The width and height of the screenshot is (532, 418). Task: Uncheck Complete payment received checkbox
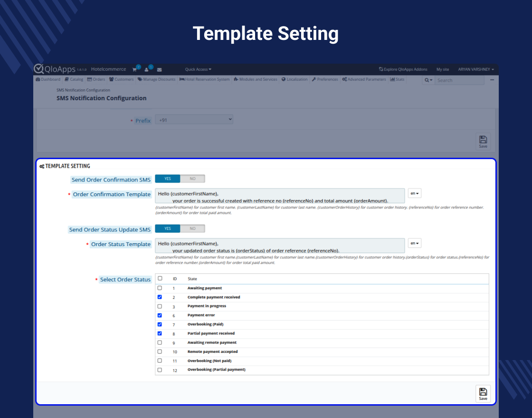click(160, 297)
